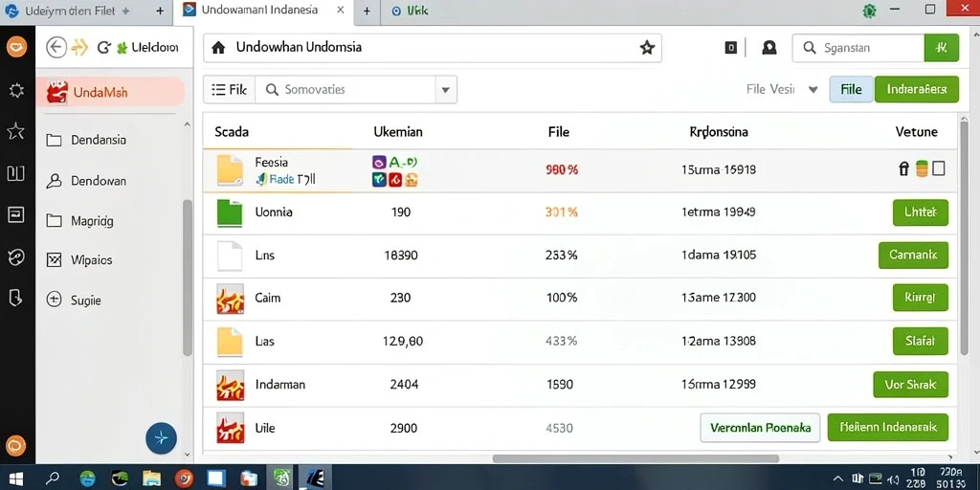Click the dark square icon near search
Image resolution: width=980 pixels, height=490 pixels.
point(730,48)
